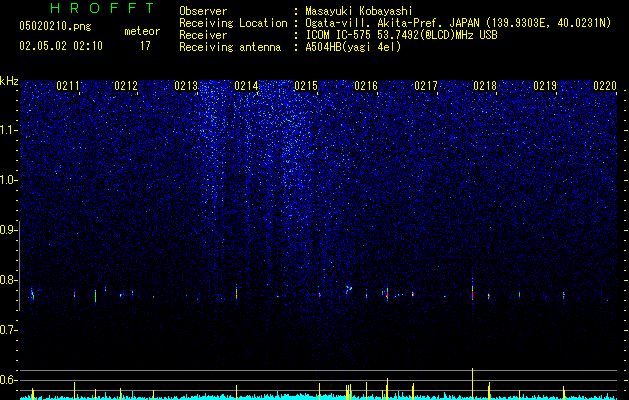The image size is (629, 400).
Task: Click the 0219 time marker
Action: (545, 86)
